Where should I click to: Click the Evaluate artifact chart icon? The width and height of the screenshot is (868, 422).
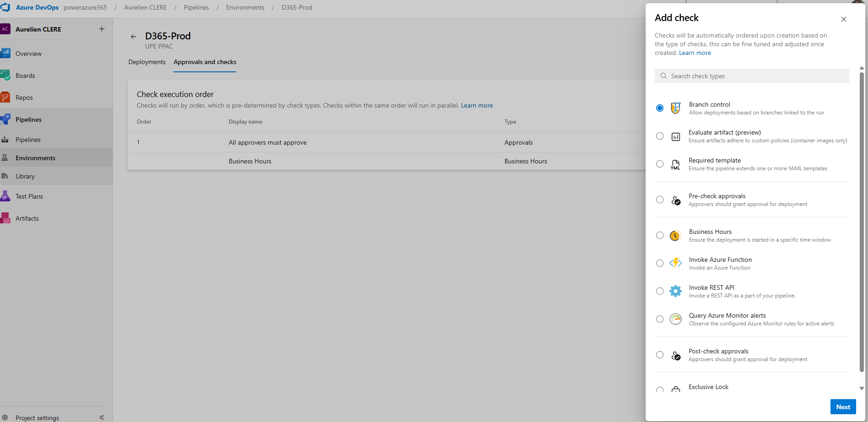click(676, 136)
